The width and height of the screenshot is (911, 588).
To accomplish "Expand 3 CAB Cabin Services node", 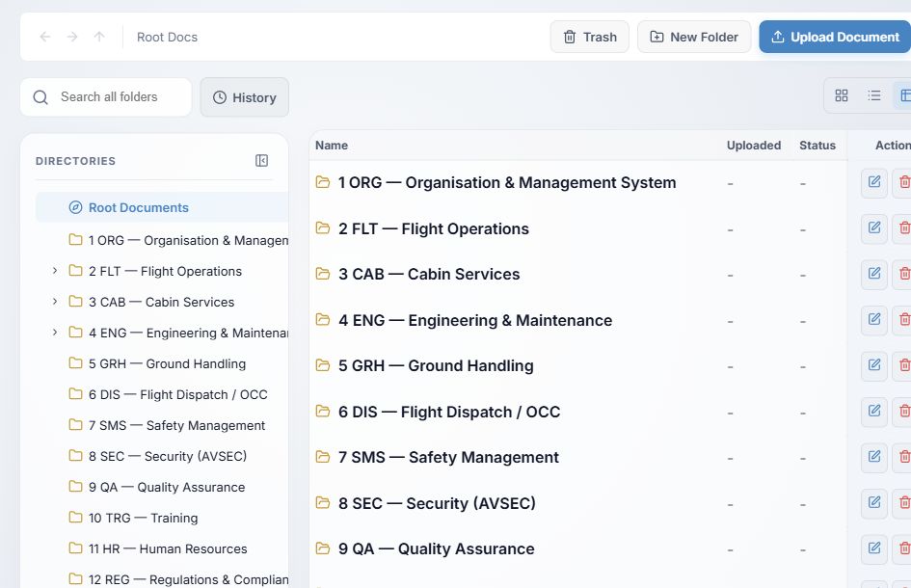I will coord(55,302).
